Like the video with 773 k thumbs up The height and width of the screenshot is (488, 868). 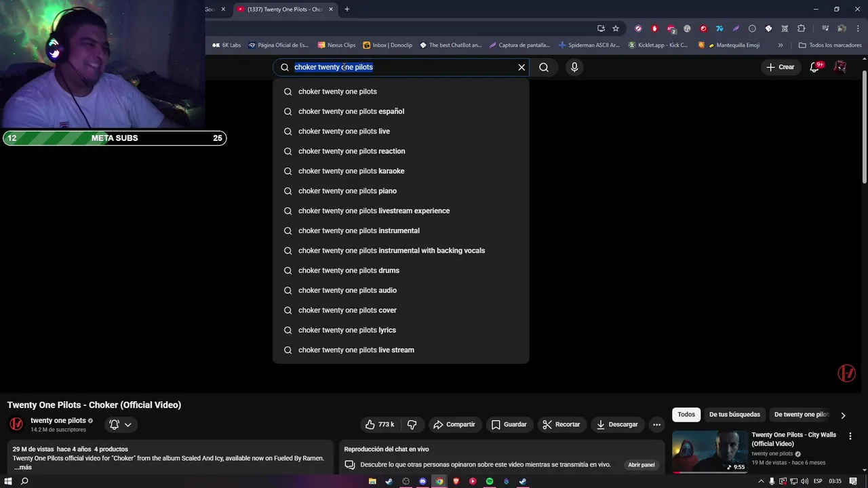click(380, 424)
